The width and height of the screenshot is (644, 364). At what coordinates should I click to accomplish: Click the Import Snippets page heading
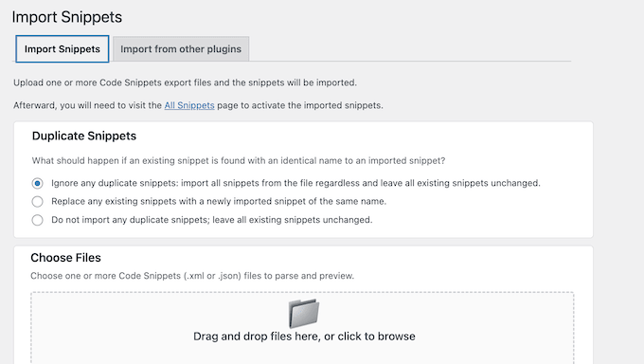[67, 17]
